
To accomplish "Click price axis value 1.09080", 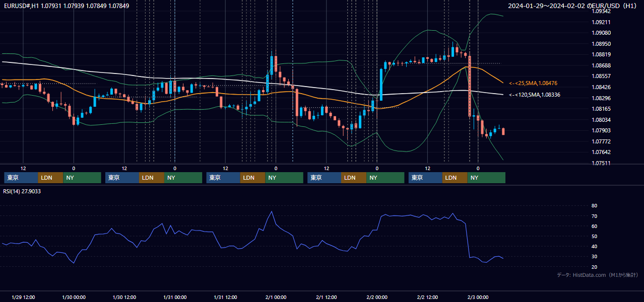I will coord(601,33).
